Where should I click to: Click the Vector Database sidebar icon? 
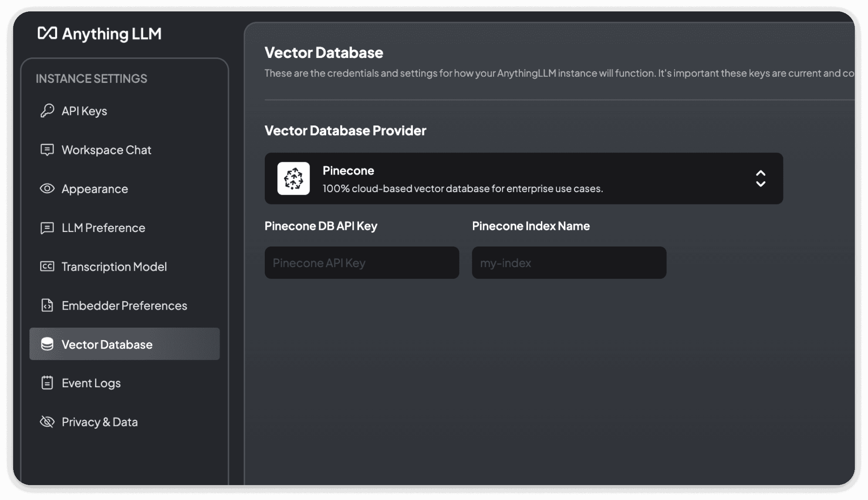pos(47,344)
